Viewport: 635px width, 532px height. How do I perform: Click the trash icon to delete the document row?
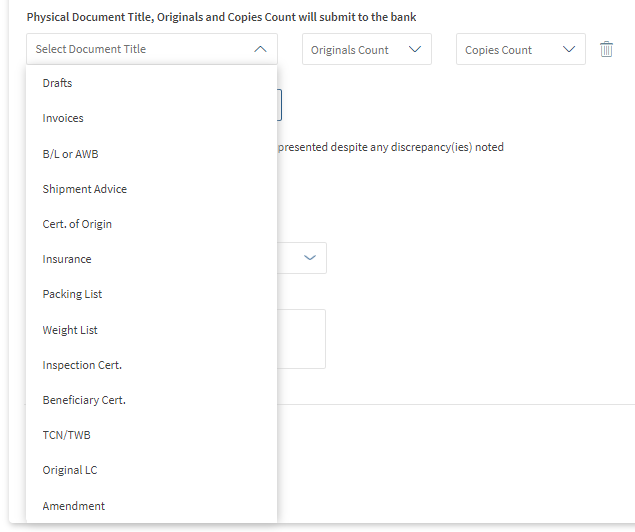(x=606, y=49)
